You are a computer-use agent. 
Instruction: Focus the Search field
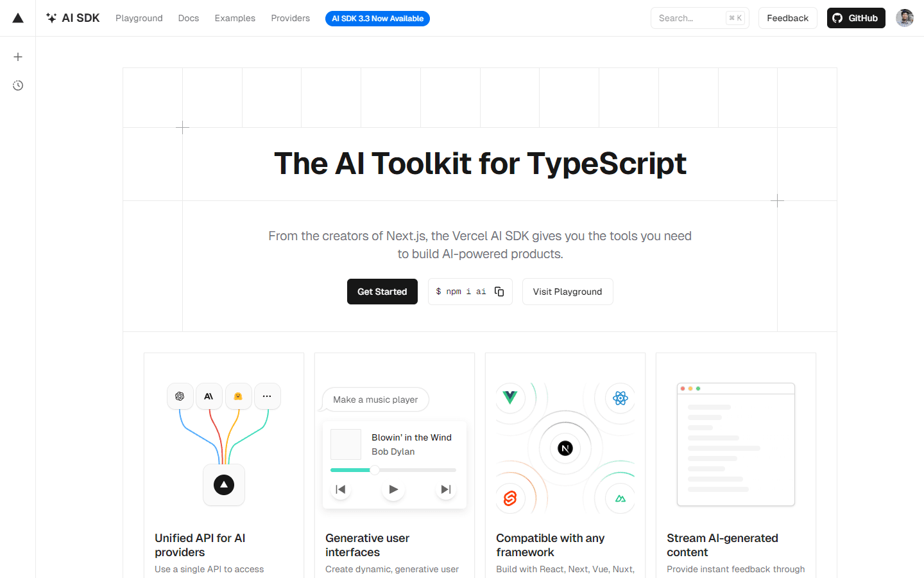click(700, 18)
